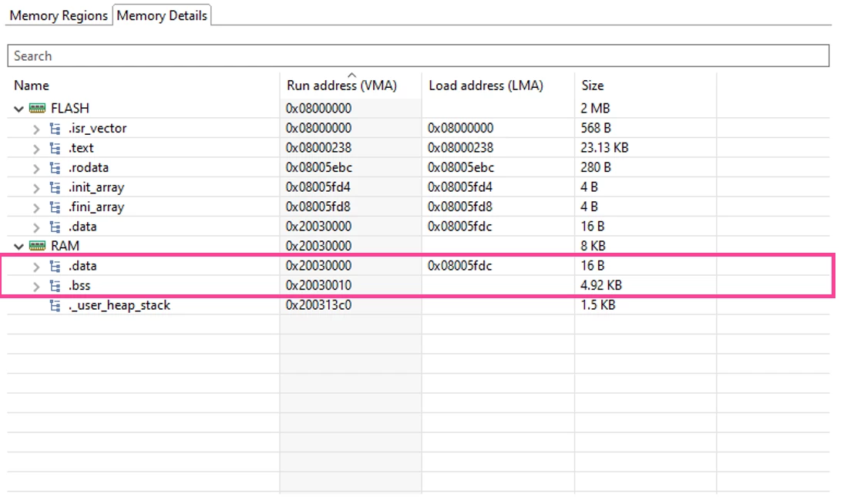Expand the .bss section
The image size is (847, 504).
[x=36, y=287]
